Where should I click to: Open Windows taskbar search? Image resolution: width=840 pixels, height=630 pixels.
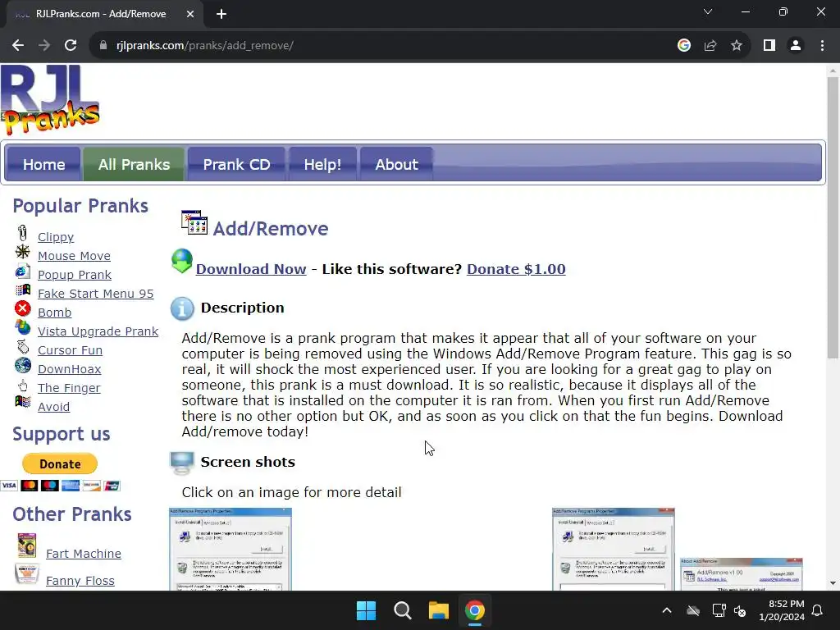coord(402,610)
